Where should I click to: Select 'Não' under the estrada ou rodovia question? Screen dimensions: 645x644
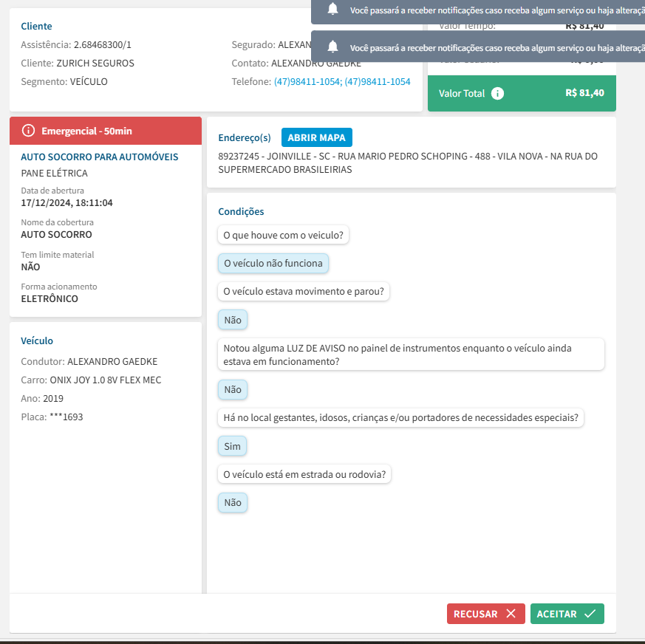(232, 503)
